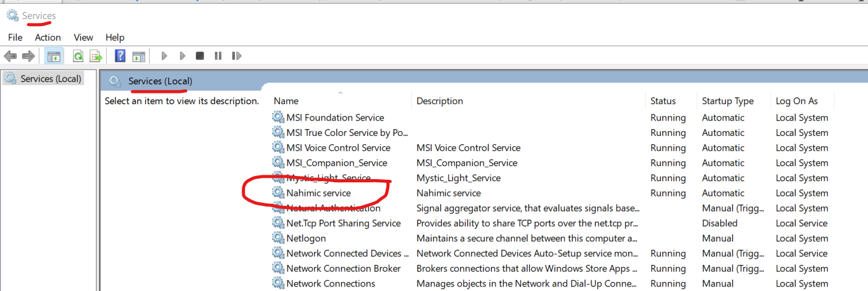868x291 pixels.
Task: Click the Stop Service square icon
Action: pyautogui.click(x=200, y=56)
